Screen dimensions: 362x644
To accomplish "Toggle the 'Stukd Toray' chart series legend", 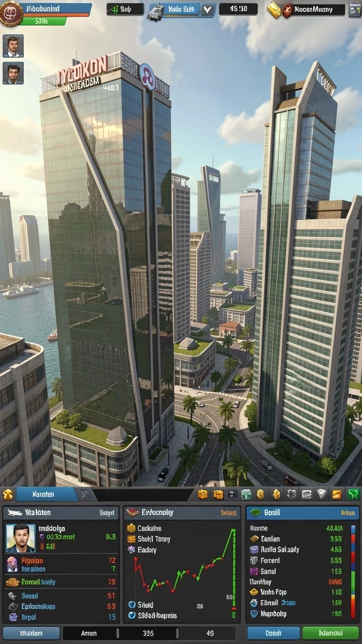I will (x=148, y=539).
